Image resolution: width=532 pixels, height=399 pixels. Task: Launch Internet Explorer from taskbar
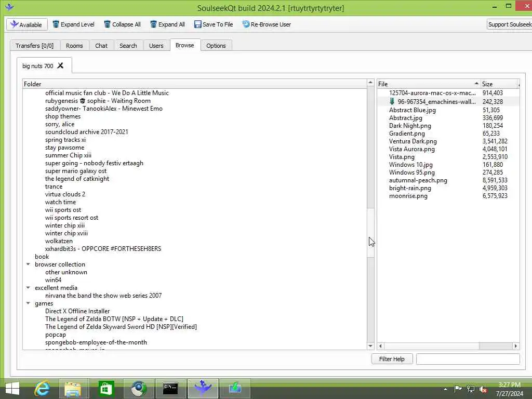pyautogui.click(x=42, y=389)
